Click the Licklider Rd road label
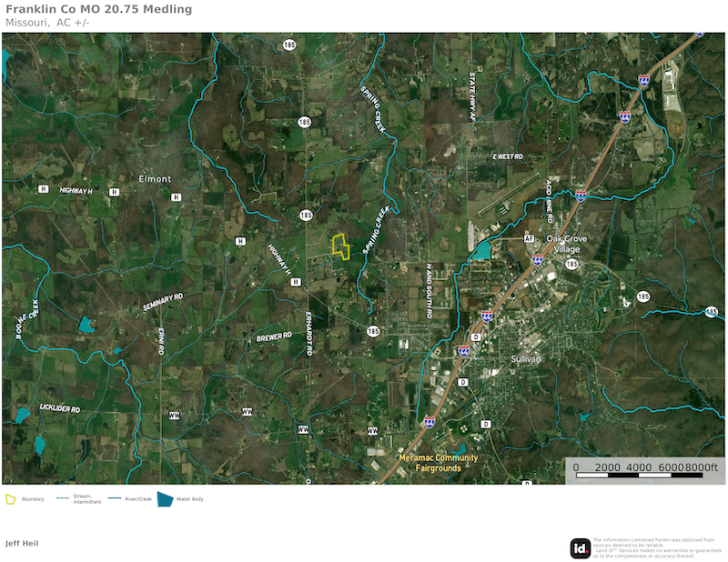Image resolution: width=728 pixels, height=562 pixels. [x=59, y=410]
